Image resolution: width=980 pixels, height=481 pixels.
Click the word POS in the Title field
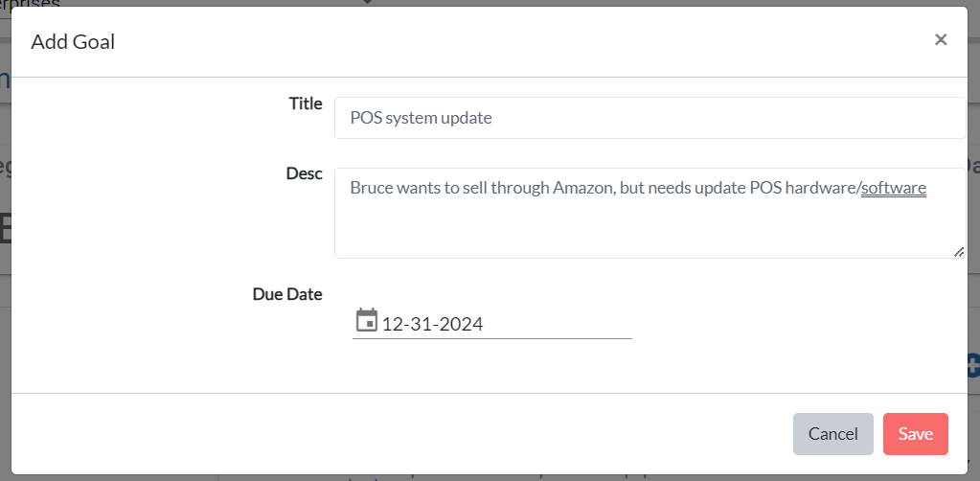[x=366, y=118]
